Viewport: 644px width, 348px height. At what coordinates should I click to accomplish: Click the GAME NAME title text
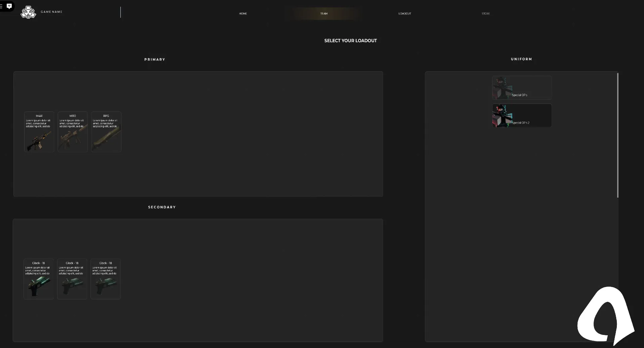pyautogui.click(x=52, y=12)
